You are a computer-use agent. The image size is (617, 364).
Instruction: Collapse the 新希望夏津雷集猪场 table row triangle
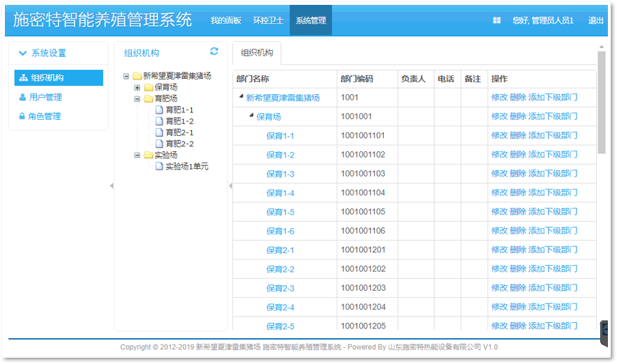tap(241, 97)
